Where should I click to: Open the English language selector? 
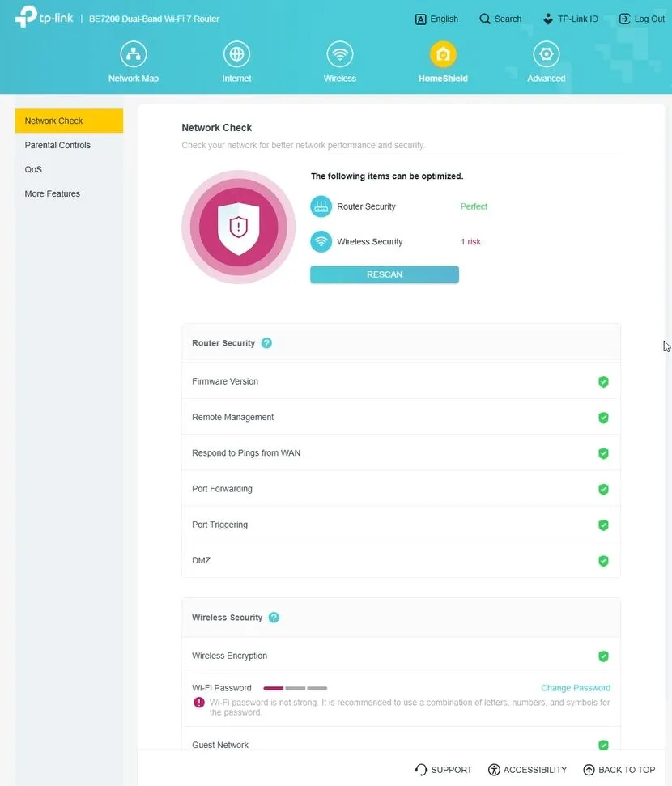pyautogui.click(x=436, y=19)
